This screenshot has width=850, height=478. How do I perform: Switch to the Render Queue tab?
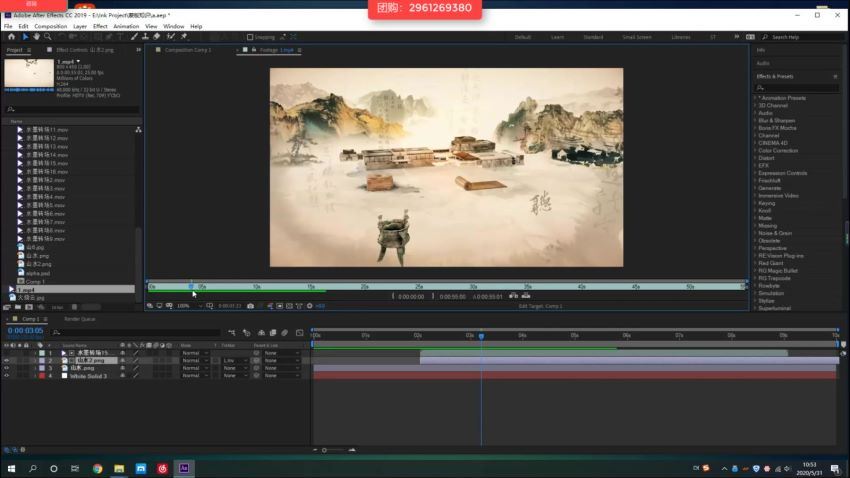click(x=80, y=319)
